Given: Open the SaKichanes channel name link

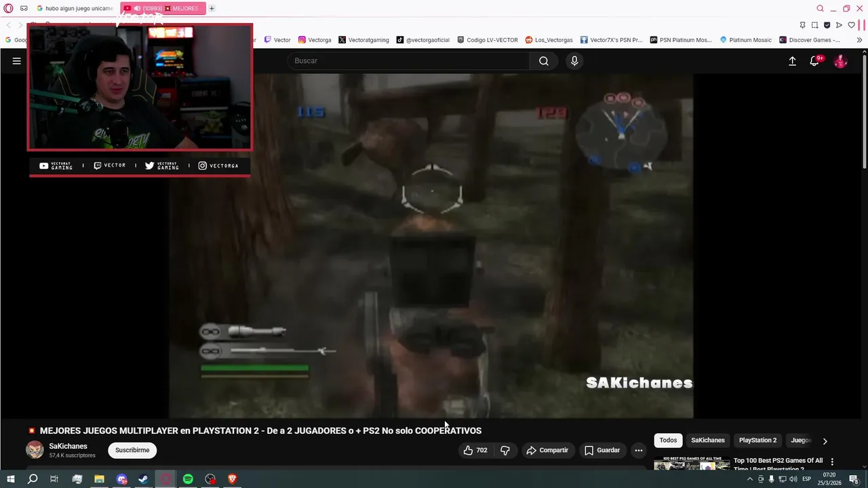Looking at the screenshot, I should pos(68,446).
